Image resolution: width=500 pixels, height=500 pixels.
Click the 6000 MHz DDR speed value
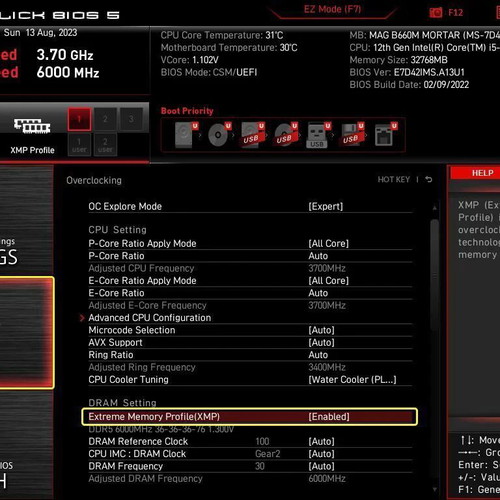coord(68,72)
